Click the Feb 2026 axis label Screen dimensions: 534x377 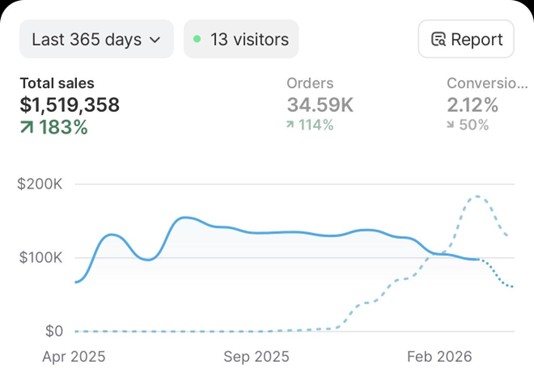point(440,357)
